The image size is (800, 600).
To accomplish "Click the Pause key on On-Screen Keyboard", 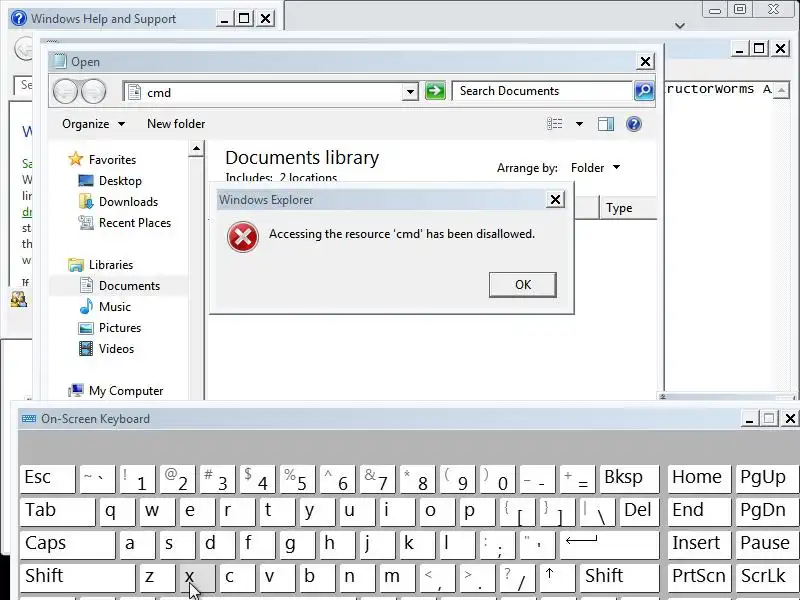I will 766,544.
